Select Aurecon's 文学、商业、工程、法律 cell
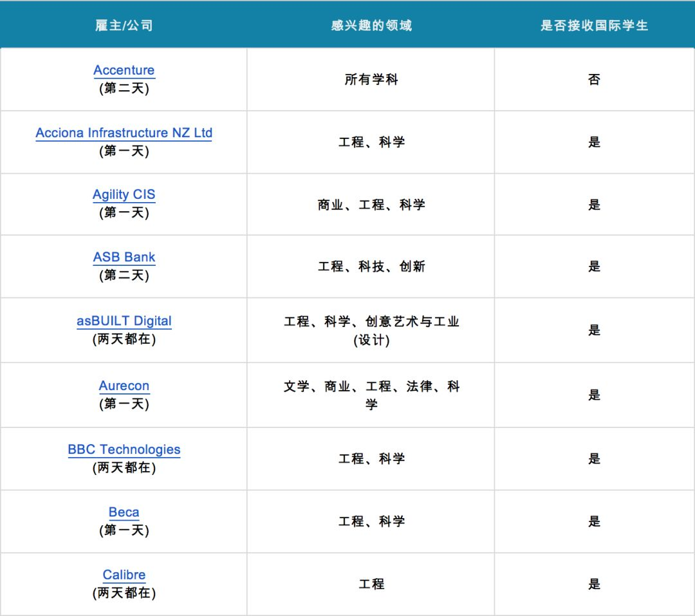This screenshot has width=695, height=616. [x=371, y=395]
